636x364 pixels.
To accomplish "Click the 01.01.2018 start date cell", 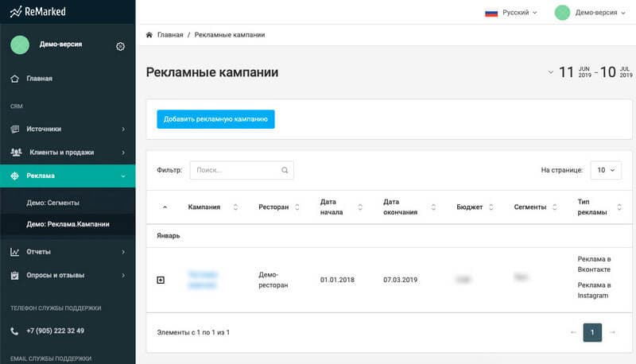I will tap(337, 280).
